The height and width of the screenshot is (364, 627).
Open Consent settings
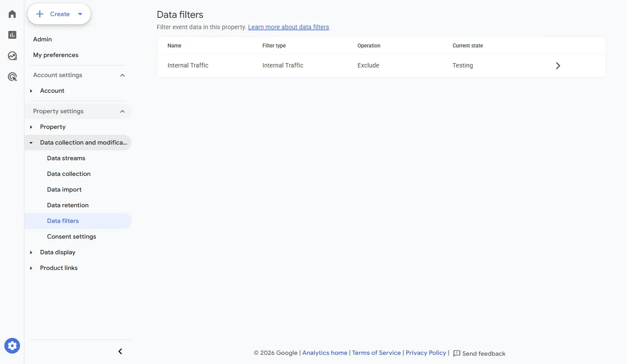coord(71,236)
